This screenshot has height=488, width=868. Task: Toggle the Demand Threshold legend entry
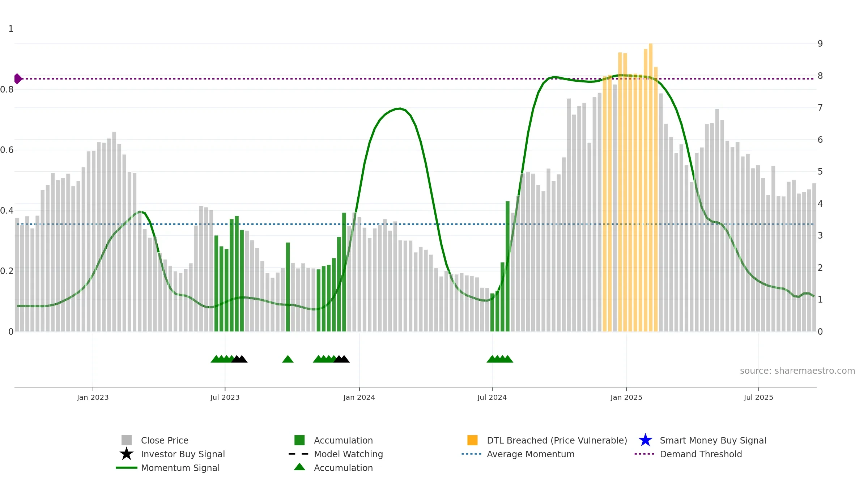coord(701,454)
